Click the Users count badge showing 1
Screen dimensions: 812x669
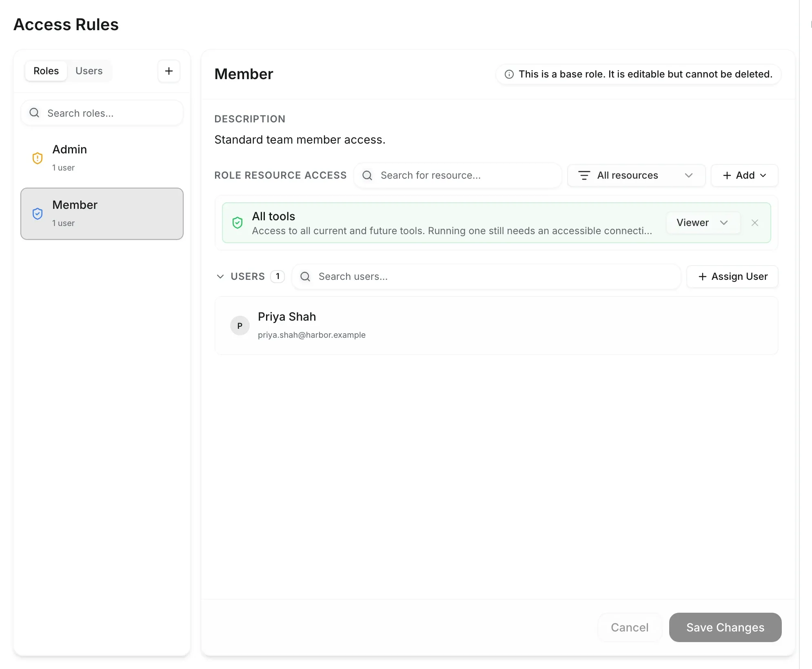[277, 277]
